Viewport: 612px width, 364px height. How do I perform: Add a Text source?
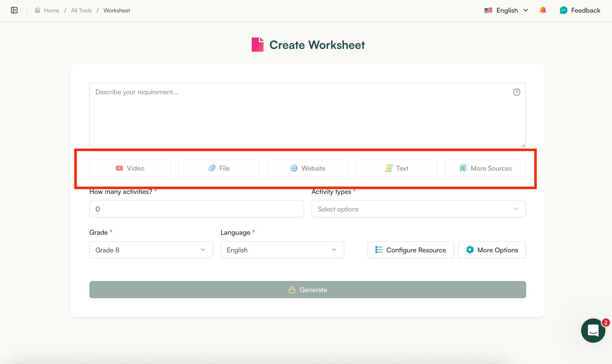click(396, 168)
